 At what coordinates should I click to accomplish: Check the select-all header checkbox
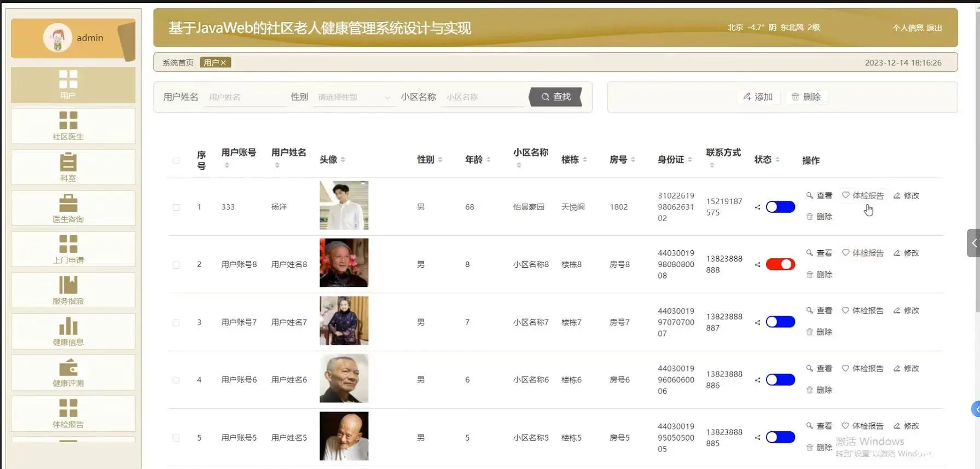[176, 160]
